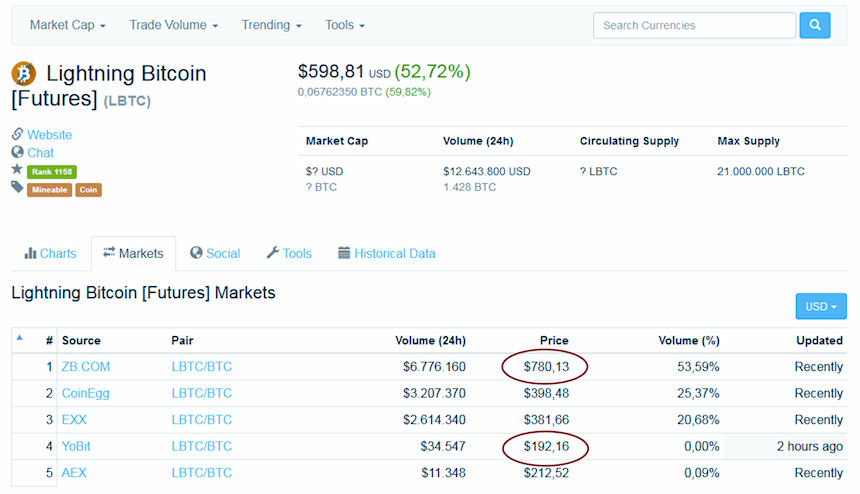Screen dimensions: 860x494
Task: Click the $192,16 price cell
Action: pos(546,446)
